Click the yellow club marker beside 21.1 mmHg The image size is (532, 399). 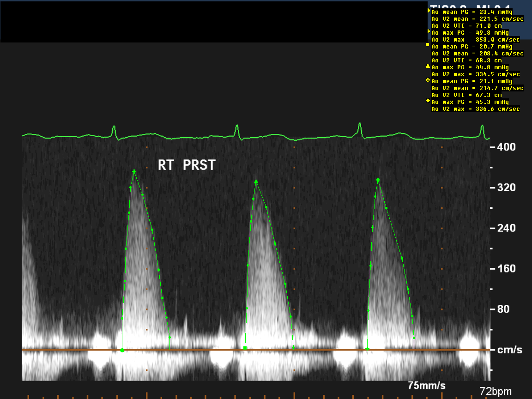tap(428, 80)
